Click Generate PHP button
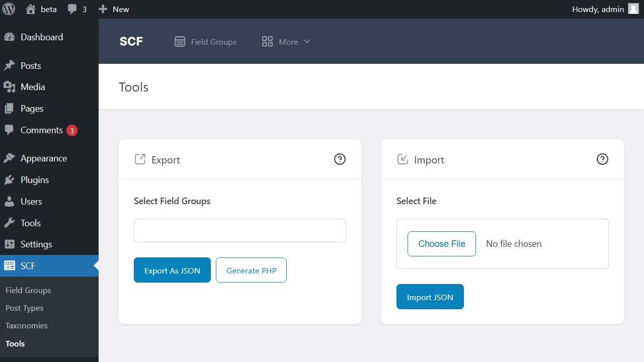Screen dimensions: 644x362 coord(252,270)
